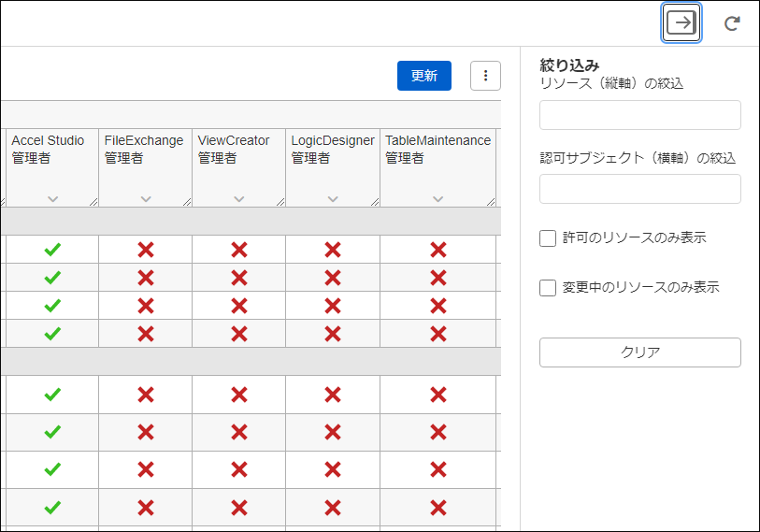Enable 許可のリソースのみ表示 checkbox

click(549, 238)
